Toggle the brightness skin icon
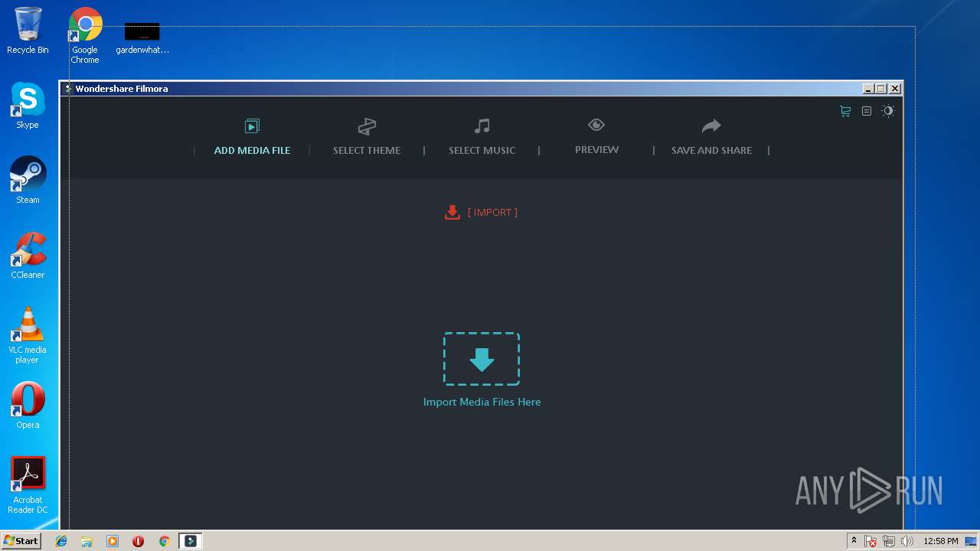The height and width of the screenshot is (551, 980). tap(888, 111)
